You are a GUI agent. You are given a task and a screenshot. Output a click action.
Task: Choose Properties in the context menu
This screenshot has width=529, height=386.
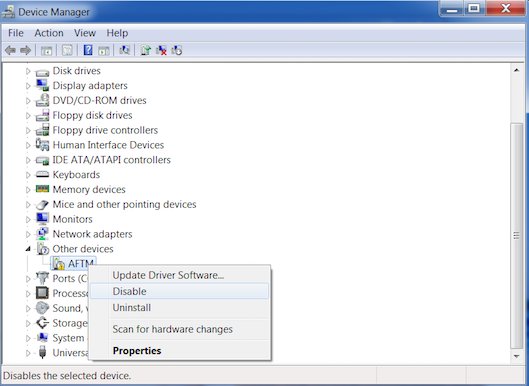pos(180,351)
